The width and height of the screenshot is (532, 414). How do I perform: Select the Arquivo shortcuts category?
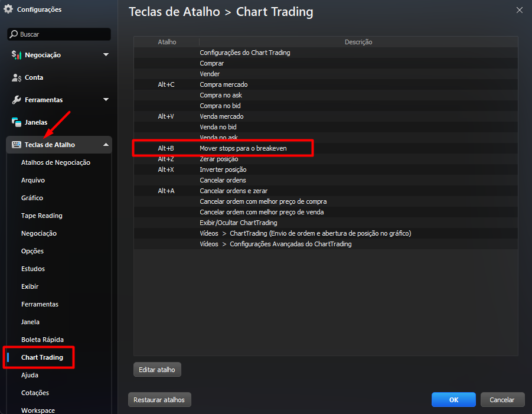[33, 180]
